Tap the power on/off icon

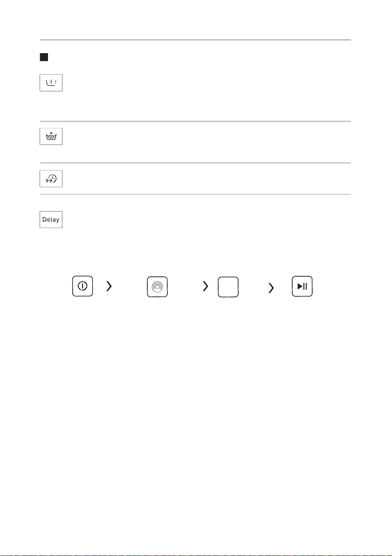pyautogui.click(x=83, y=286)
